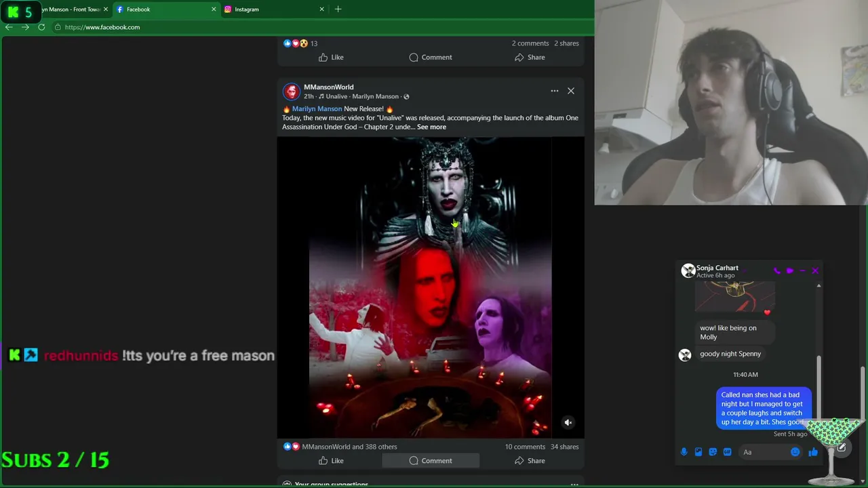The width and height of the screenshot is (868, 488).
Task: Open MMansonWorld profile picture
Action: [x=291, y=91]
